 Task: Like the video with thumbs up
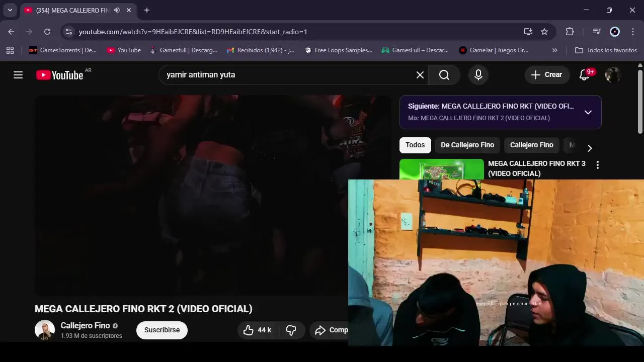pos(257,330)
